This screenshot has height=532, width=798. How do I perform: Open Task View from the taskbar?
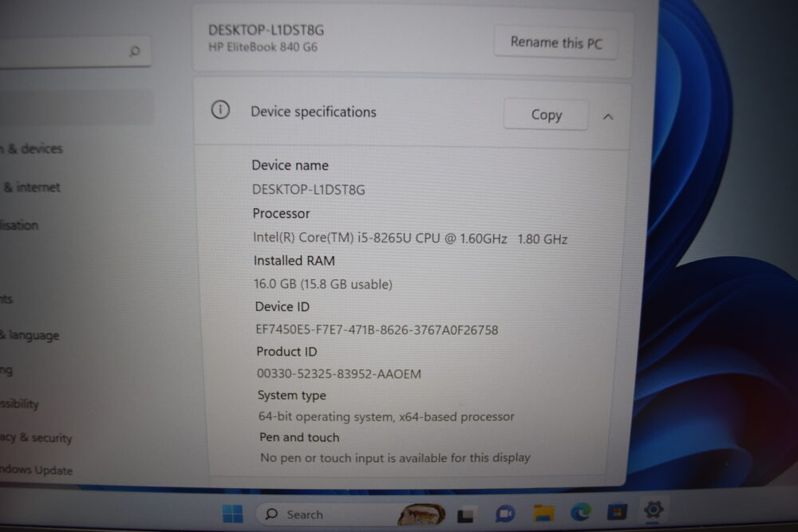point(465,516)
